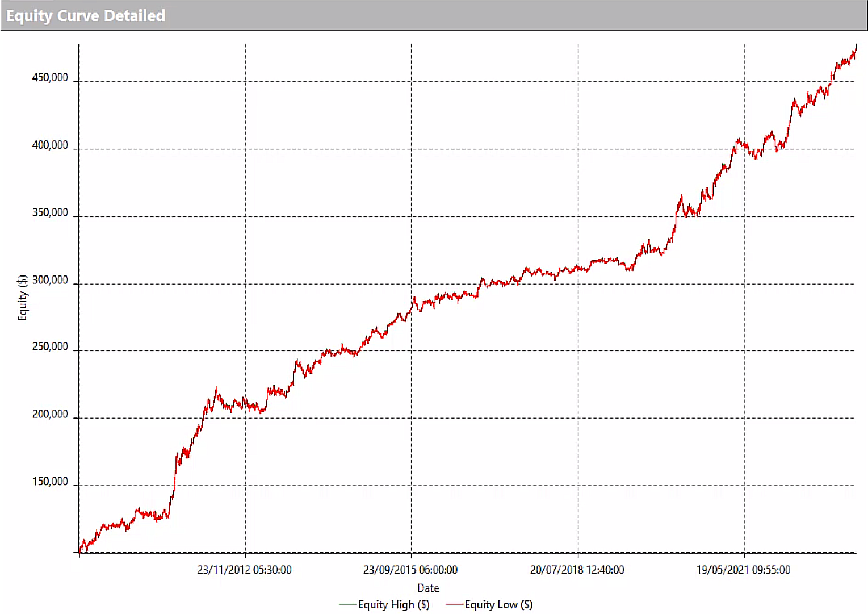Click the 23/11/2012 05:30:00 date label

(x=245, y=570)
